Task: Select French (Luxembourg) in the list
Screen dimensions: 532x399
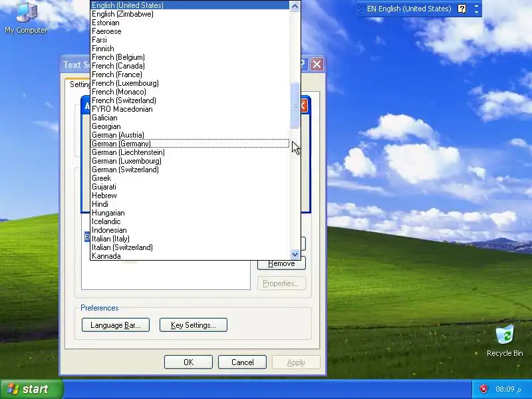Action: point(190,83)
